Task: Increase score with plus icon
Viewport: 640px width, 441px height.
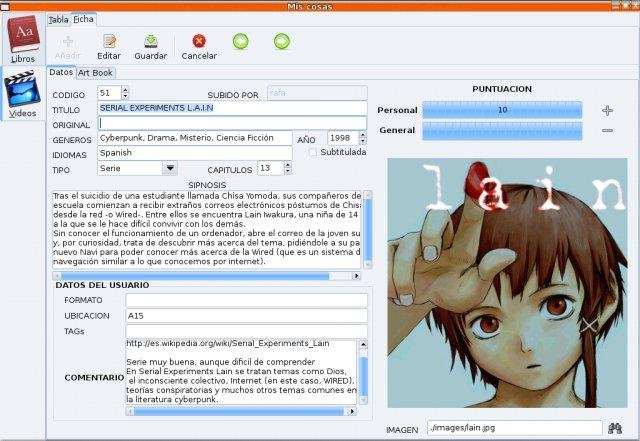Action: click(x=607, y=110)
